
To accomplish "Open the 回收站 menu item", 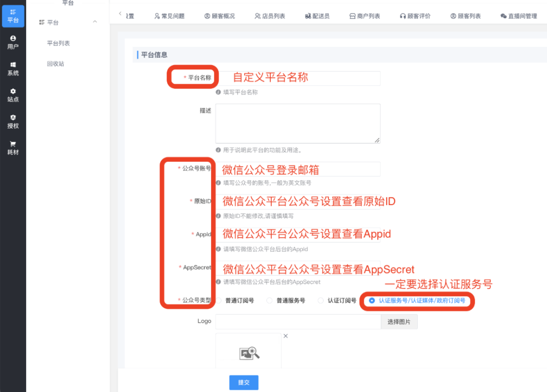I will (x=56, y=64).
